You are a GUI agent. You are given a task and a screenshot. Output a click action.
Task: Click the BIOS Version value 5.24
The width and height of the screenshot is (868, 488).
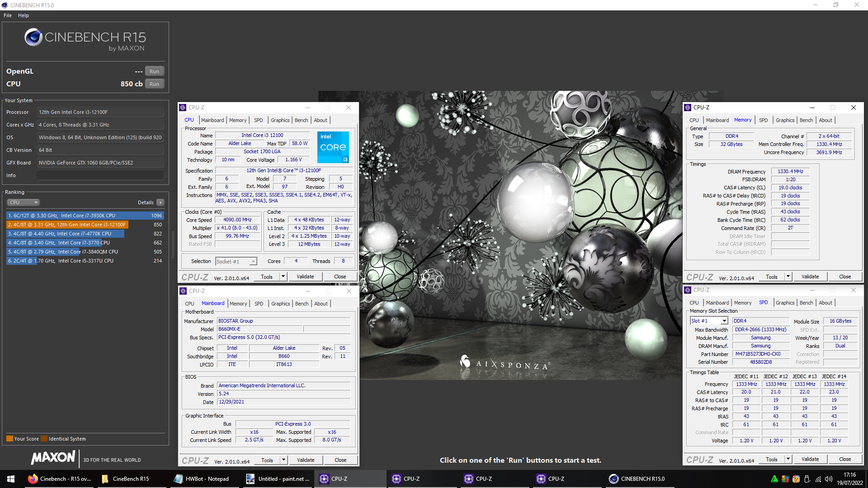pyautogui.click(x=283, y=394)
